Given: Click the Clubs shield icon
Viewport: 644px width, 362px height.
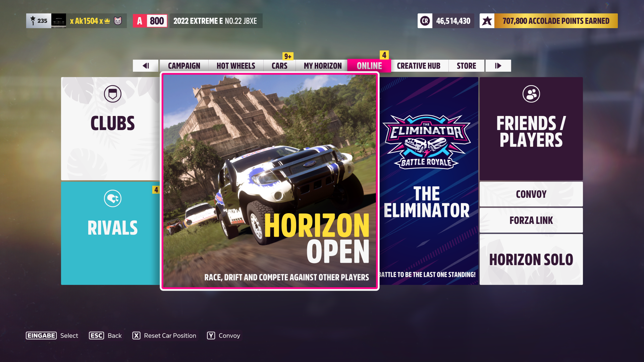Looking at the screenshot, I should [x=113, y=94].
